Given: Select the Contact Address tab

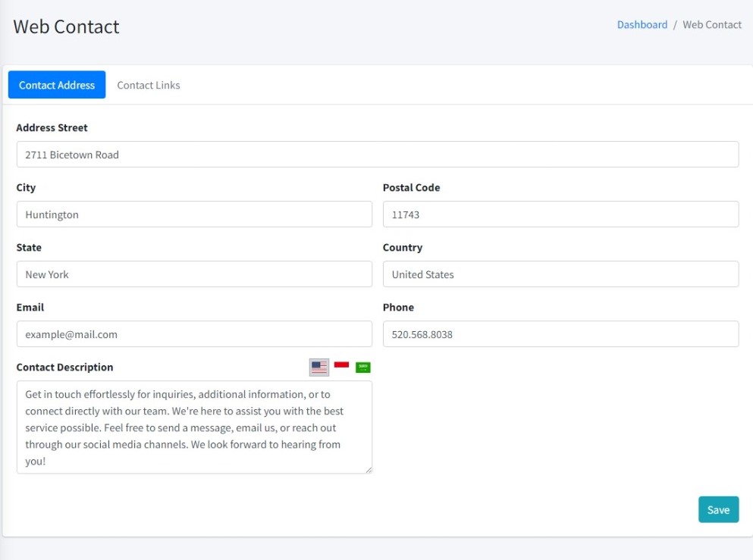Looking at the screenshot, I should click(x=57, y=85).
